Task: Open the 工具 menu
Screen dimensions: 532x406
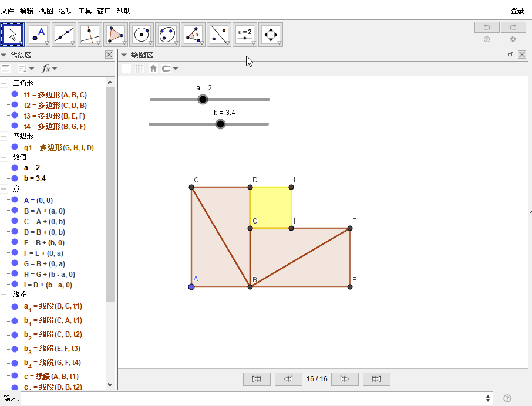Action: 85,11
